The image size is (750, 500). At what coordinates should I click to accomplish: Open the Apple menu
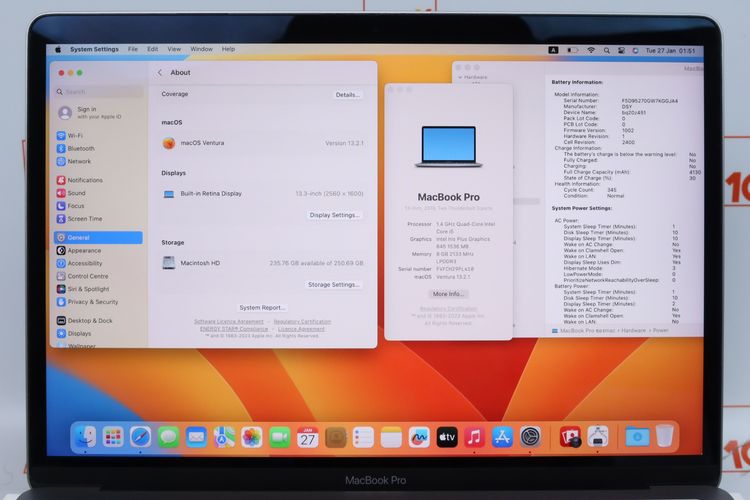pos(58,49)
